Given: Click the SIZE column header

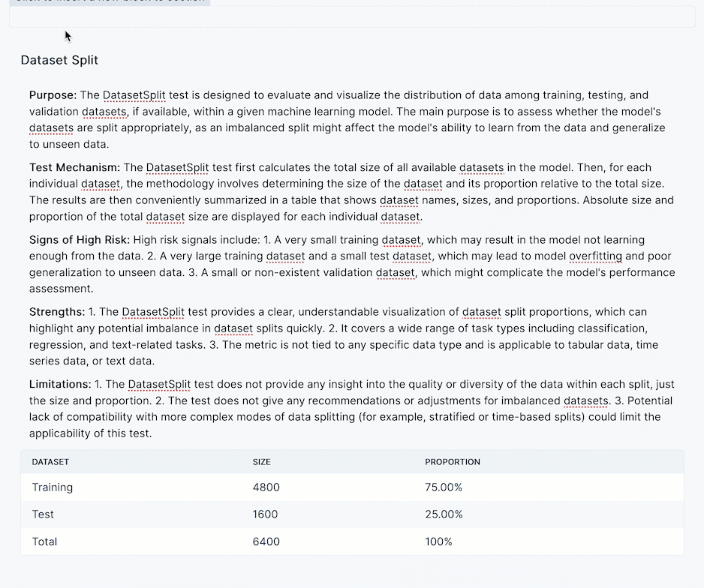Looking at the screenshot, I should coord(261,462).
